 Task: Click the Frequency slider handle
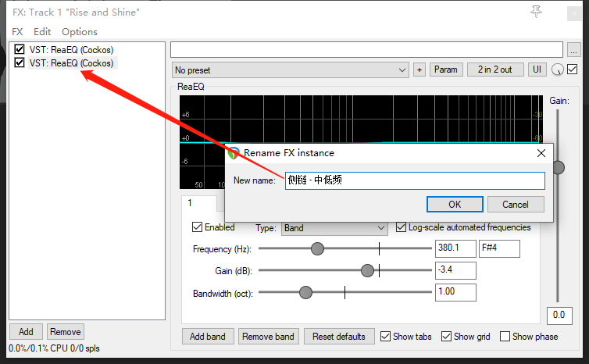317,248
